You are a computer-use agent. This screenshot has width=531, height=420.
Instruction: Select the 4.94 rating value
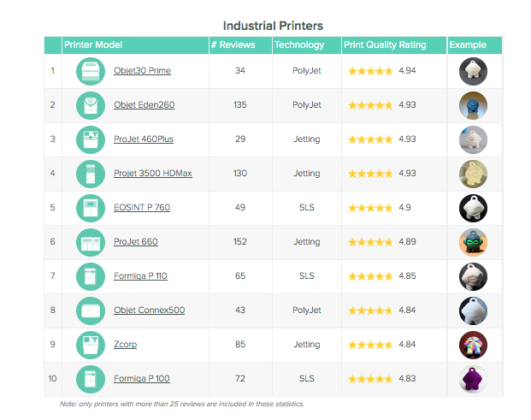point(407,70)
